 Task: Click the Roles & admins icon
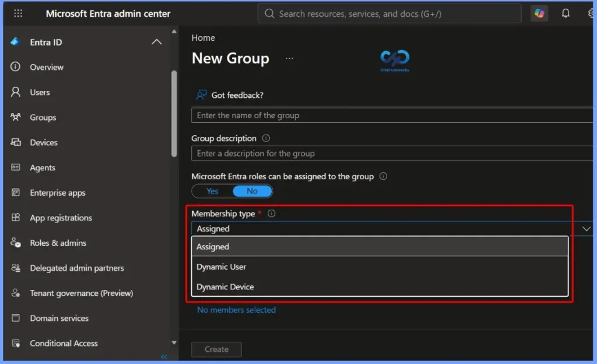(x=16, y=242)
